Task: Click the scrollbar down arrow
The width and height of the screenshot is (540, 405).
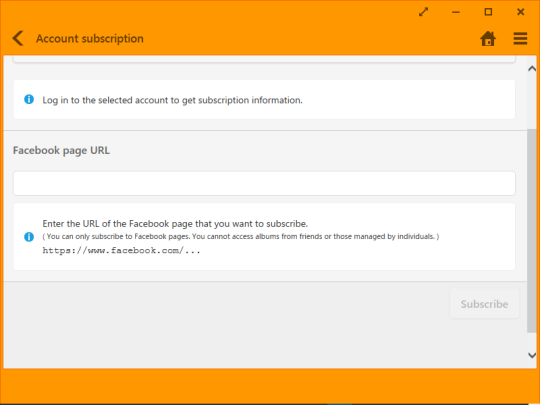Action: (x=532, y=355)
